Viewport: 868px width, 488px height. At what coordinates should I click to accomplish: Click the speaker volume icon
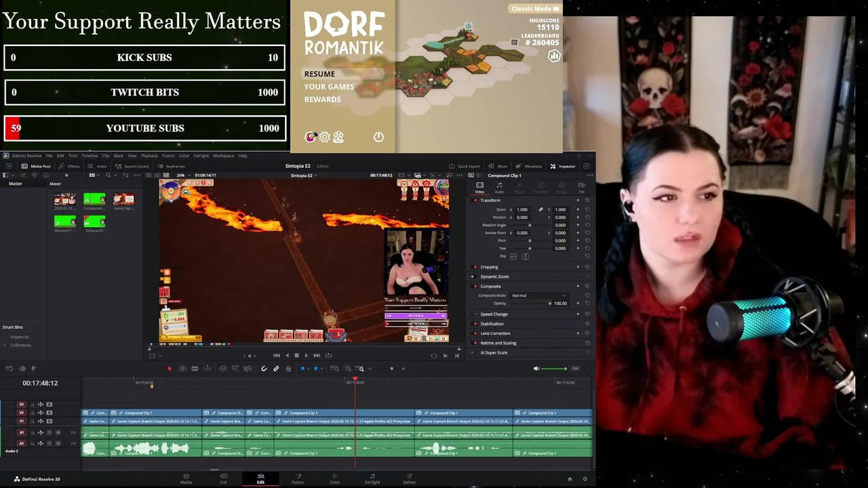pyautogui.click(x=536, y=369)
